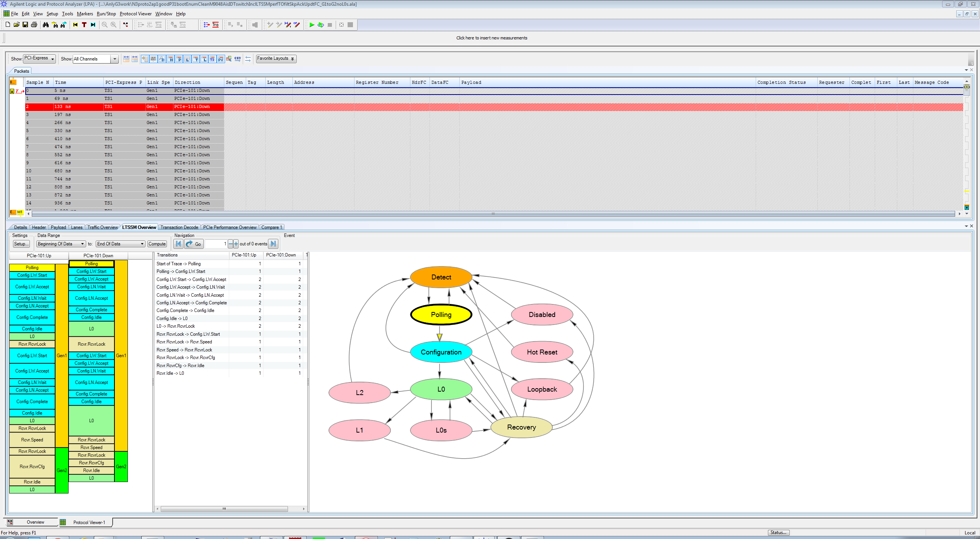
Task: Expand the All Channels combo box
Action: (114, 59)
